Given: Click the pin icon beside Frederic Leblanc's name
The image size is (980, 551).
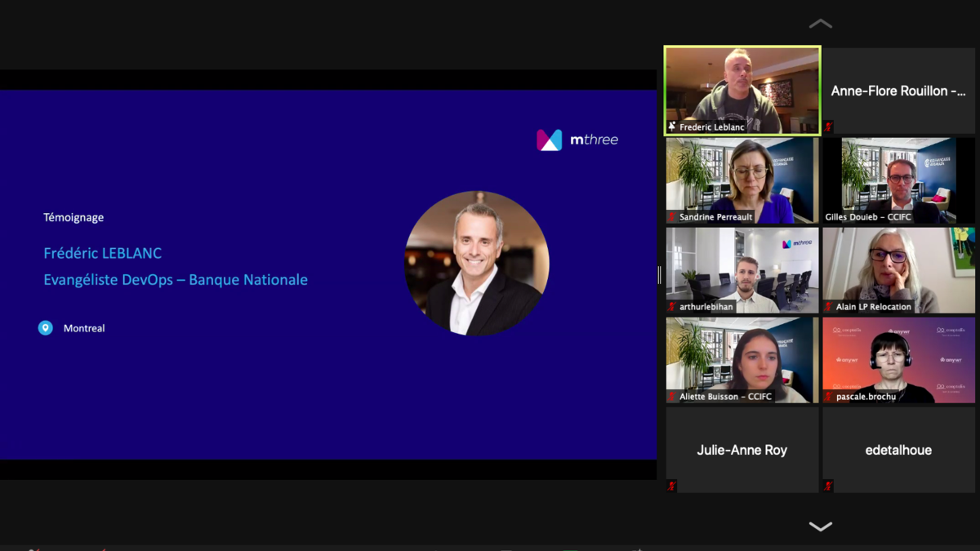Looking at the screenshot, I should point(672,127).
